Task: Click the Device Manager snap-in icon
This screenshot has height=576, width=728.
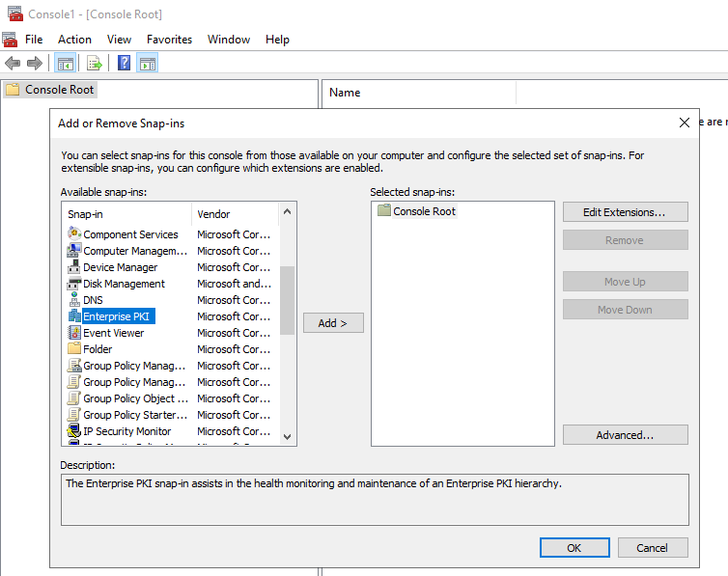Action: [x=75, y=267]
